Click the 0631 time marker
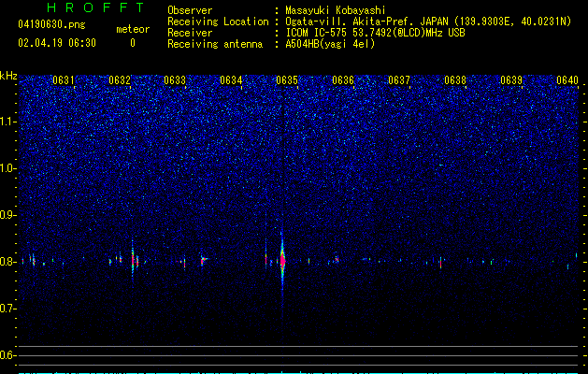This screenshot has height=374, width=588. 63,80
